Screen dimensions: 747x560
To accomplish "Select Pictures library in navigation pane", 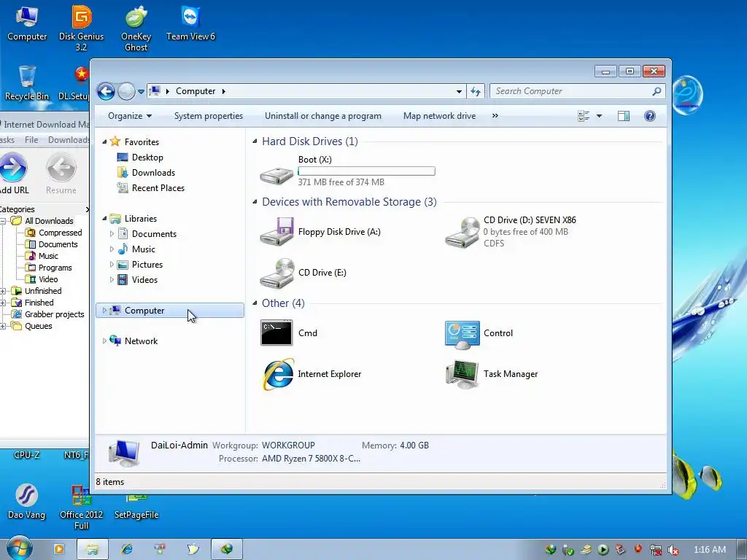I will point(147,264).
